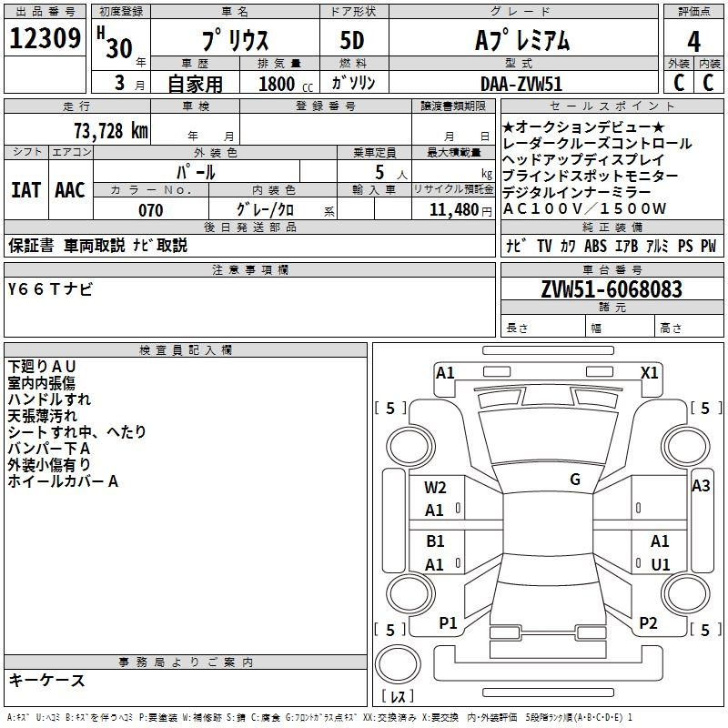728x728 pixels.
Task: Click the displacement value 1800 cc
Action: click(286, 84)
